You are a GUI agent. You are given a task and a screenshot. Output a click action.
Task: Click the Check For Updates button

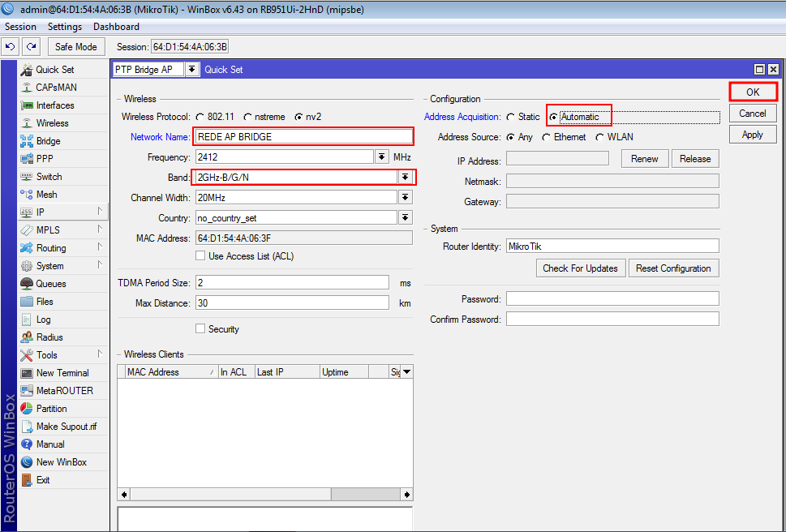tap(580, 268)
